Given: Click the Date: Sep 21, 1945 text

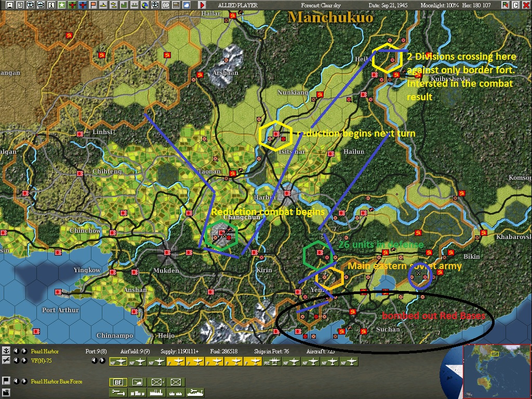Looking at the screenshot, I should point(388,5).
